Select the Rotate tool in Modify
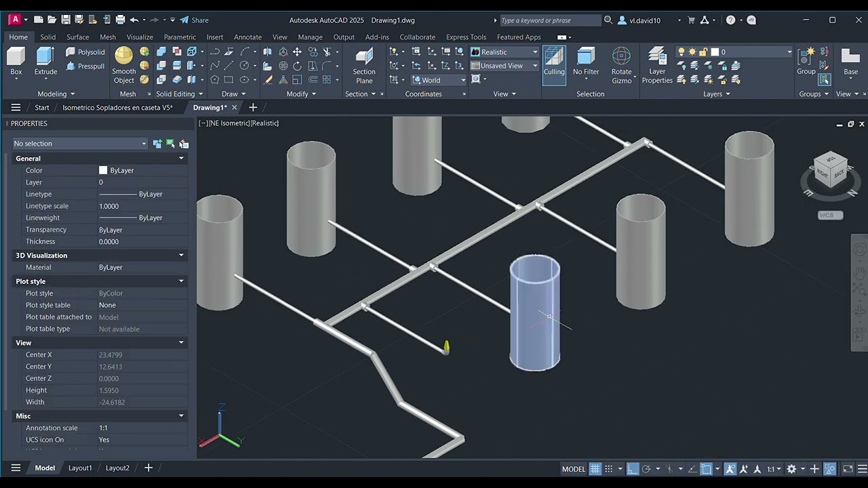Viewport: 868px width, 488px height. pos(297,66)
